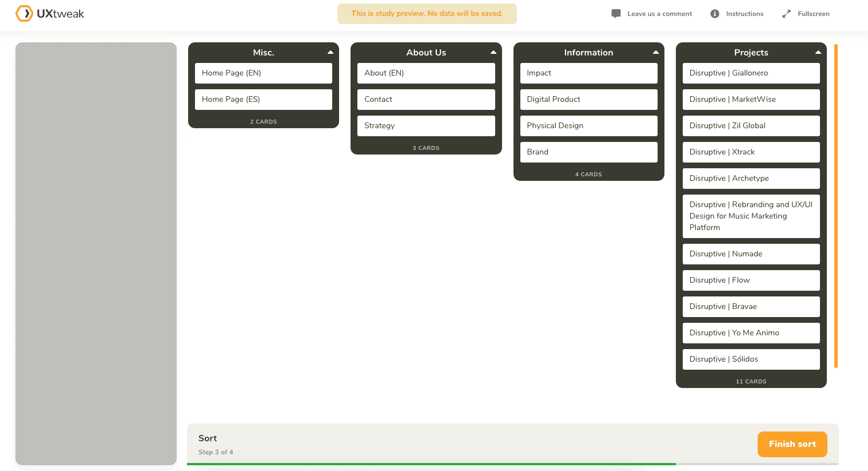Viewport: 868px width, 471px height.
Task: Click the Fullscreen arrows icon
Action: point(786,13)
